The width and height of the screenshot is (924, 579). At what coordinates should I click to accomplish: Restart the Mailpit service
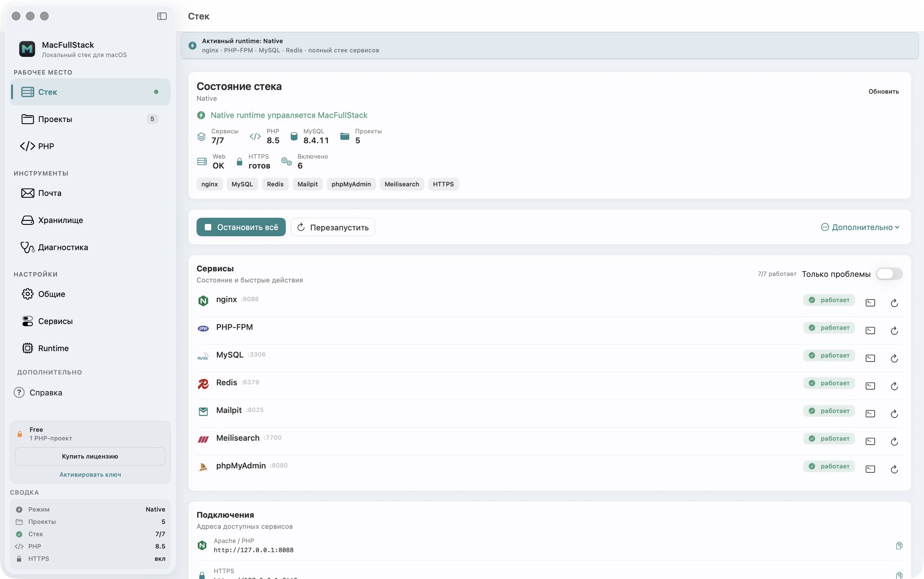[x=894, y=414]
